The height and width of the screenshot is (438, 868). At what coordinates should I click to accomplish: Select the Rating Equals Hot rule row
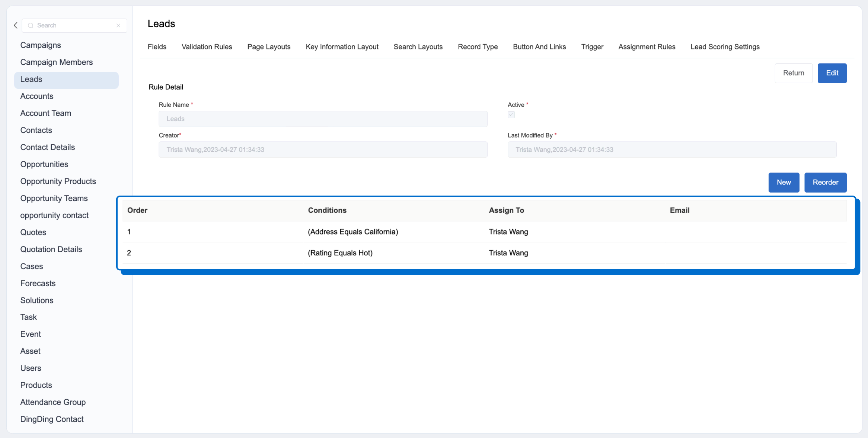pos(340,253)
